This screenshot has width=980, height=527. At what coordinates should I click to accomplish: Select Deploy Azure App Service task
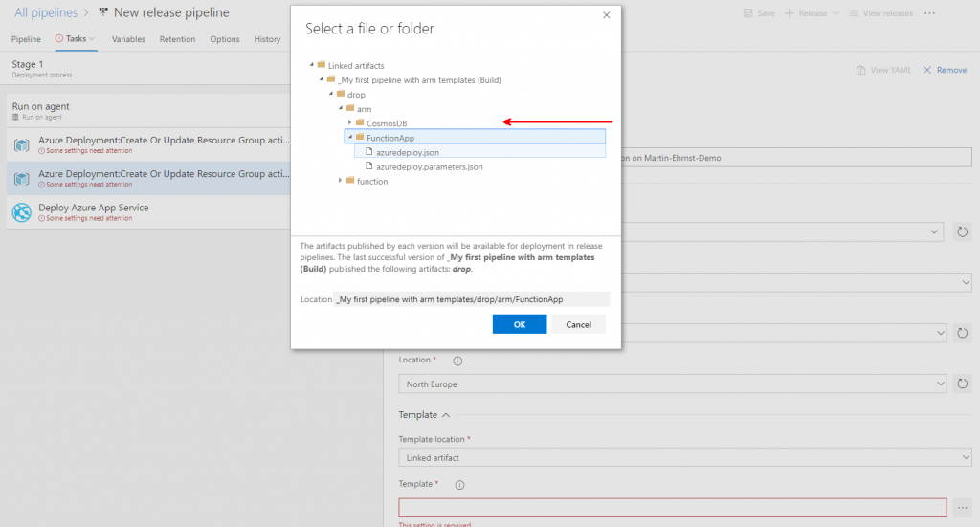148,211
